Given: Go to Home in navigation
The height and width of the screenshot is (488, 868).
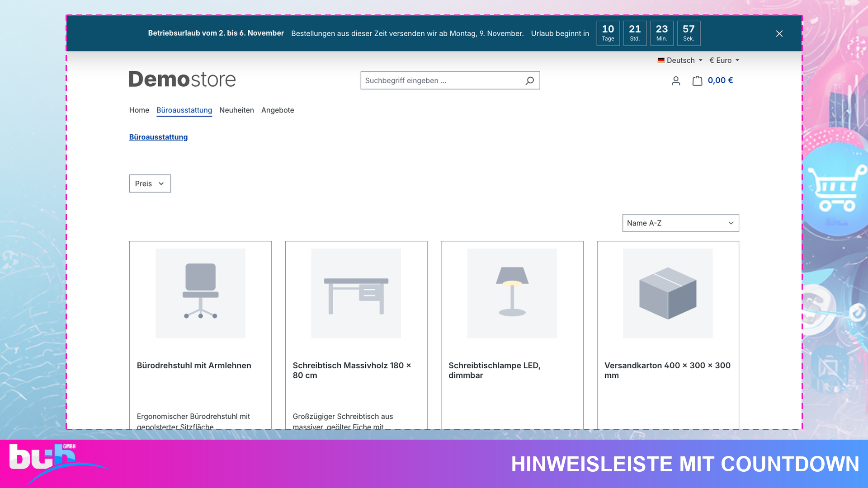Looking at the screenshot, I should pos(139,110).
